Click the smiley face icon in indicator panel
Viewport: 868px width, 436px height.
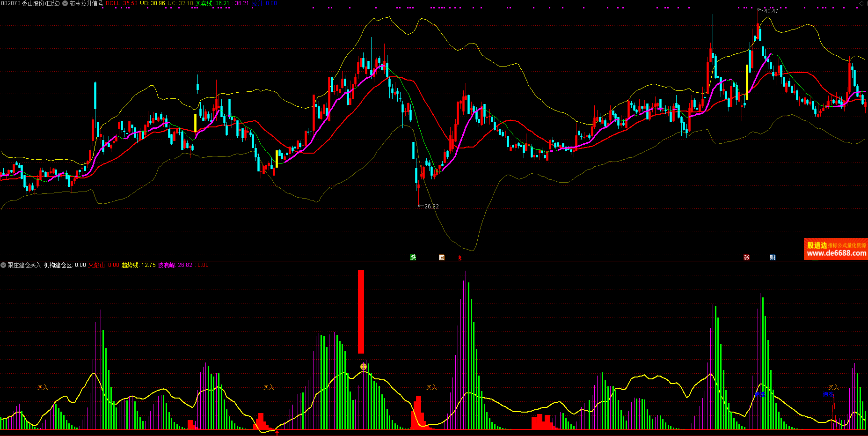(364, 367)
